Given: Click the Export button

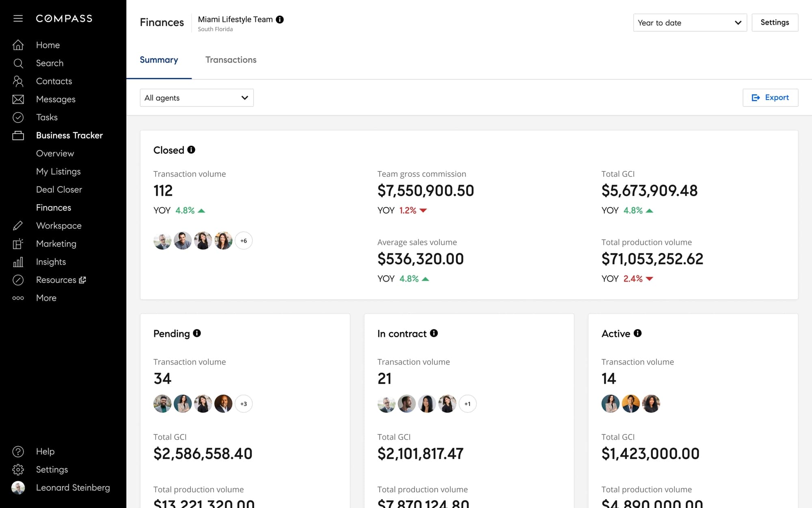Looking at the screenshot, I should [x=770, y=98].
